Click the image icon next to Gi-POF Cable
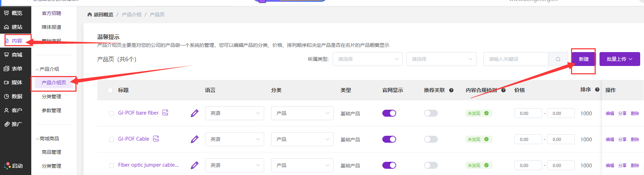The height and width of the screenshot is (175, 644). [x=156, y=139]
